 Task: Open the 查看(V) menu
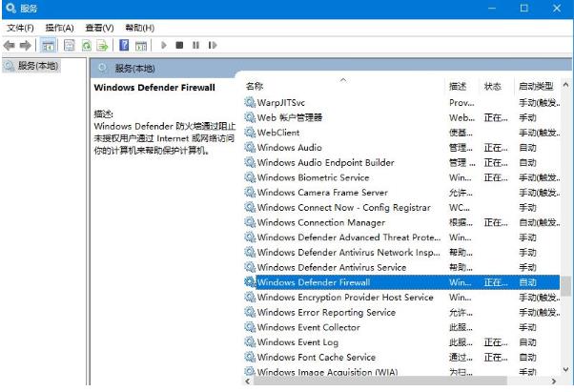(99, 28)
